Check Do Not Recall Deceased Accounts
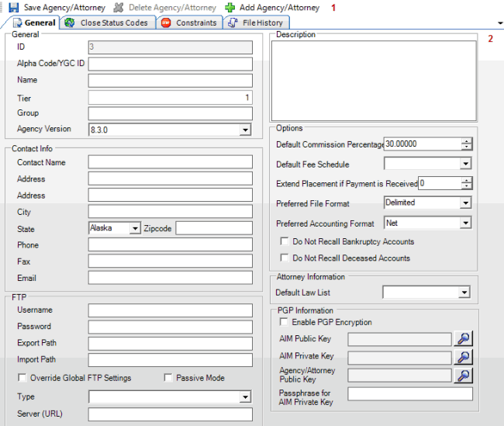 tap(285, 258)
